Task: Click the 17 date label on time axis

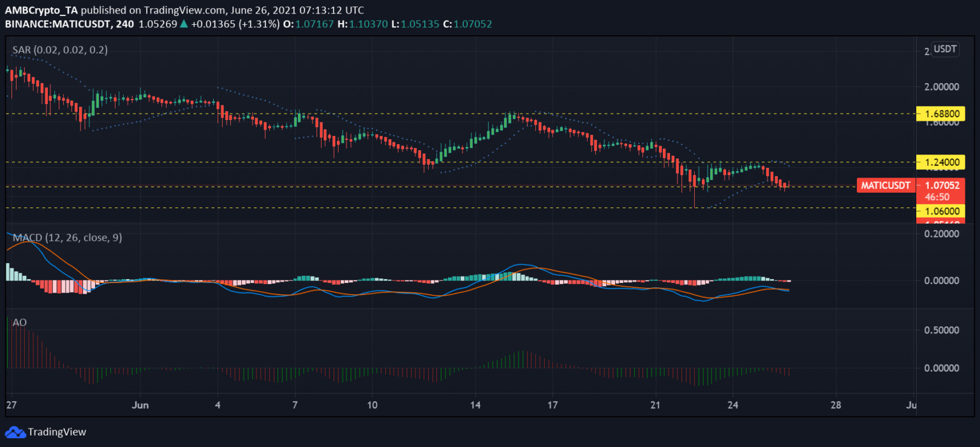Action: [x=553, y=405]
